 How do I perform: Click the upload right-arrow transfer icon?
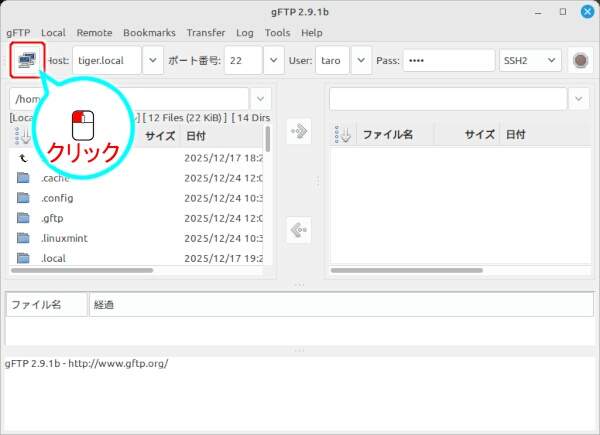(299, 132)
